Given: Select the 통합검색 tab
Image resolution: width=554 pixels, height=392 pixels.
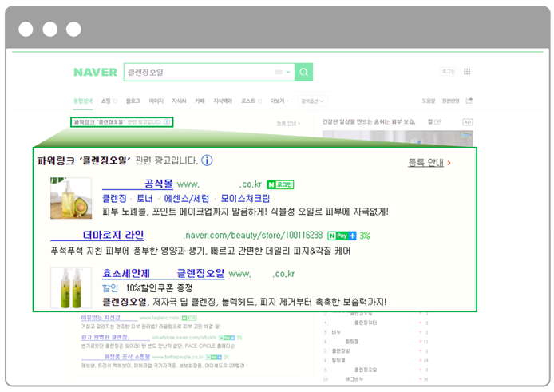Looking at the screenshot, I should coord(83,101).
